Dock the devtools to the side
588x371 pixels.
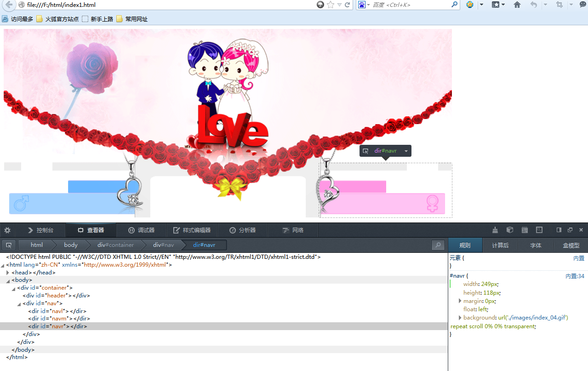(x=559, y=230)
